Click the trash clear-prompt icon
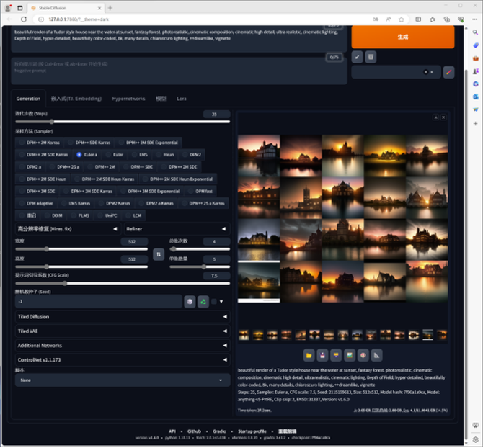Image resolution: width=483 pixels, height=448 pixels. click(371, 57)
